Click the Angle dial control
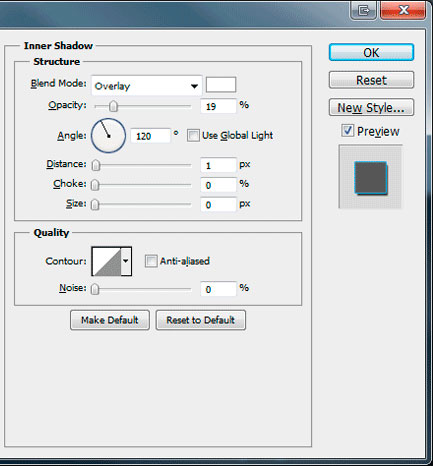This screenshot has height=466, width=433. click(108, 136)
